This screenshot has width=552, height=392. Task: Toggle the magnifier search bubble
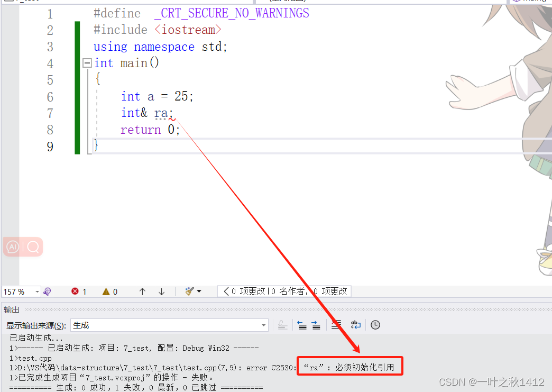[x=32, y=247]
